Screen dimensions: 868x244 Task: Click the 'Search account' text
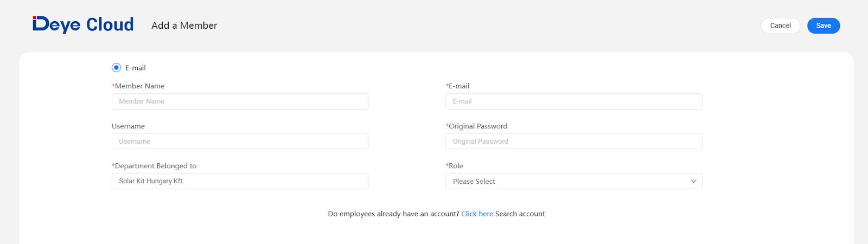click(520, 214)
